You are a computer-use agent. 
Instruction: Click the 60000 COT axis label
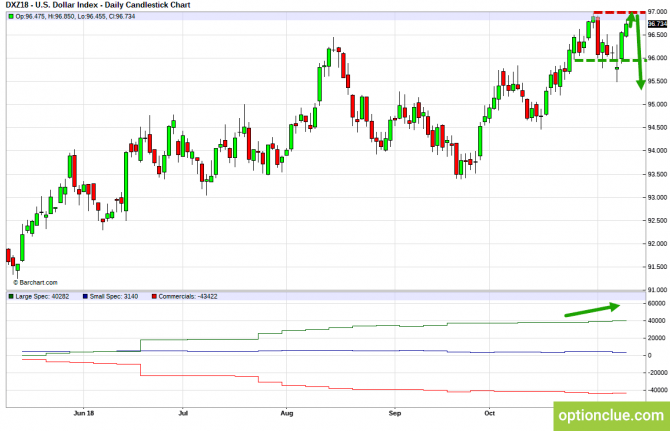pos(657,303)
